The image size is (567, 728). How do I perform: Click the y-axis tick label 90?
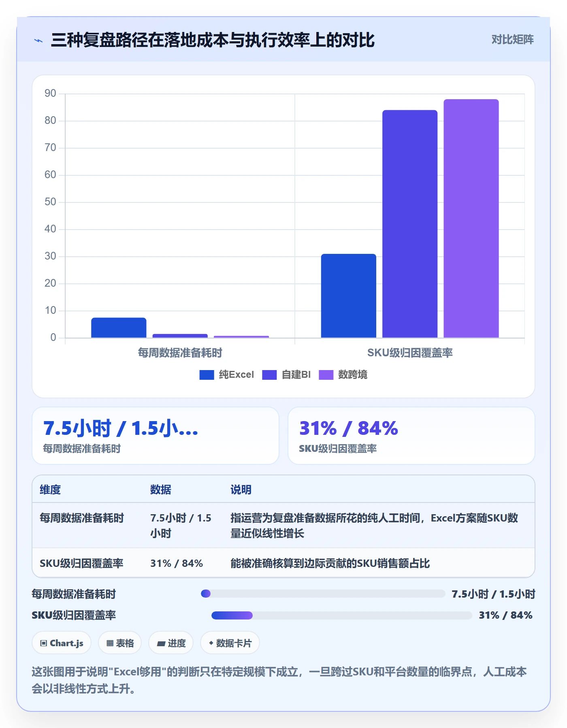click(50, 94)
